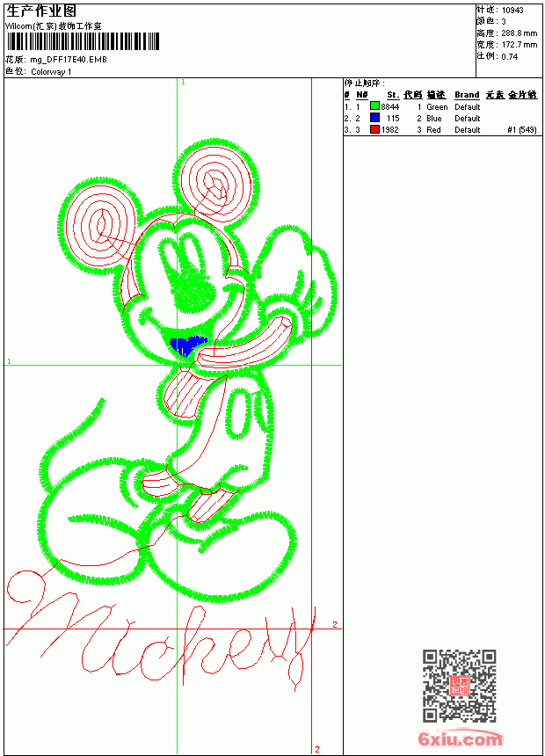
Task: Click the blue thread color swatch
Action: pyautogui.click(x=374, y=118)
